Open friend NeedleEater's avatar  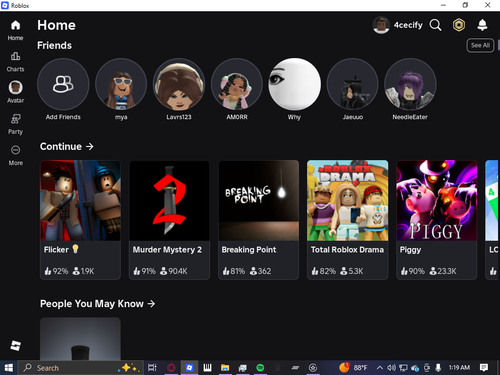pyautogui.click(x=410, y=84)
